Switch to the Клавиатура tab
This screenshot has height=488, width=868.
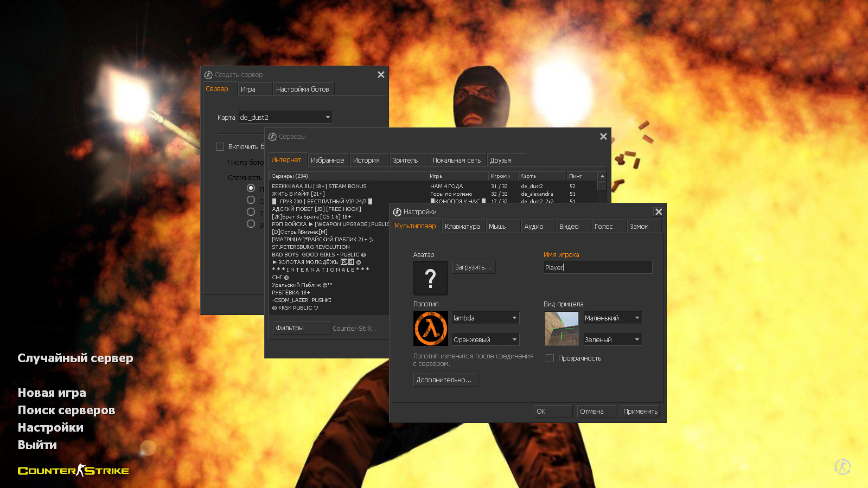click(x=462, y=227)
